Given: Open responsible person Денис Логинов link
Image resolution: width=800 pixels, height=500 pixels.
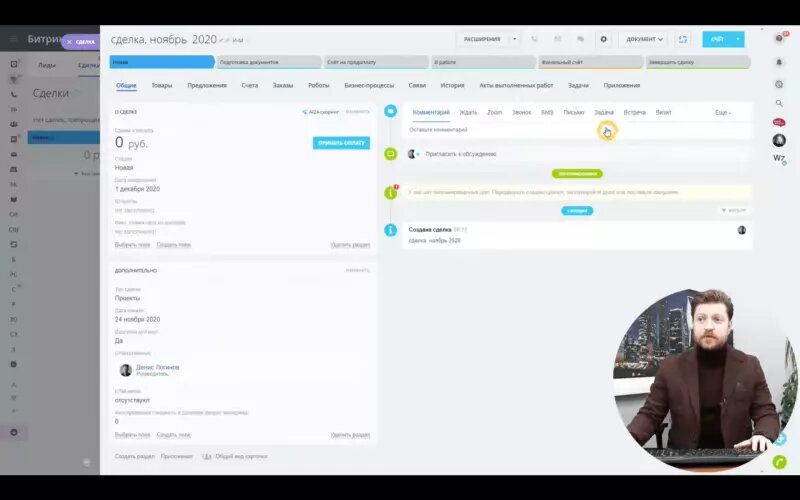Looking at the screenshot, I should pyautogui.click(x=157, y=367).
